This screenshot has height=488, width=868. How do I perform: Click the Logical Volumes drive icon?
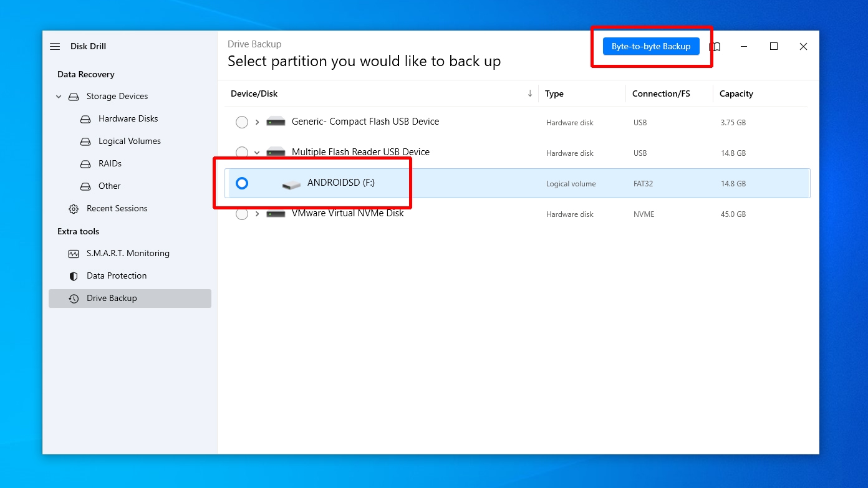[x=86, y=141]
